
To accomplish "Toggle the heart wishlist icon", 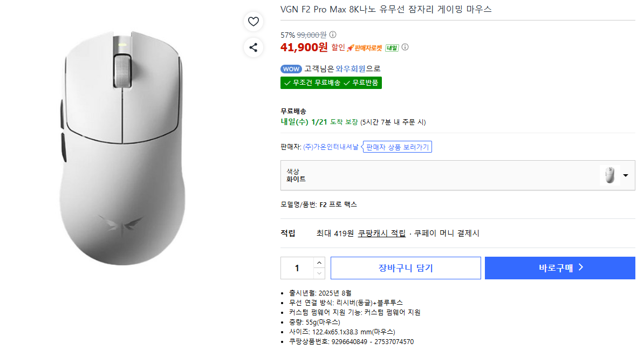I will tap(254, 21).
